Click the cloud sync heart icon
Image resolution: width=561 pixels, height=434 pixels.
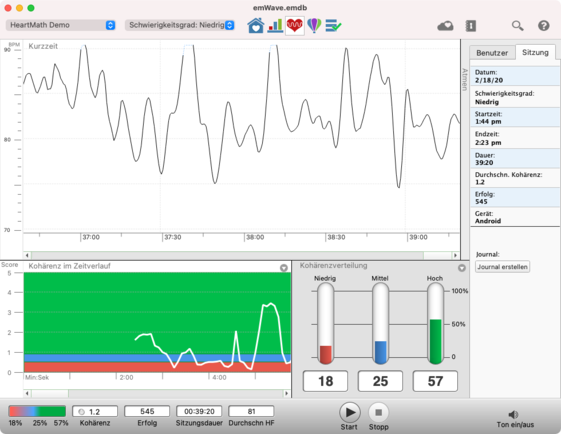tap(445, 26)
